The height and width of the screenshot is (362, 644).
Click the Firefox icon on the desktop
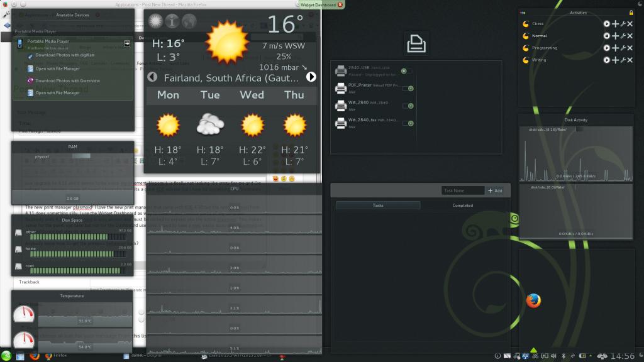[533, 302]
